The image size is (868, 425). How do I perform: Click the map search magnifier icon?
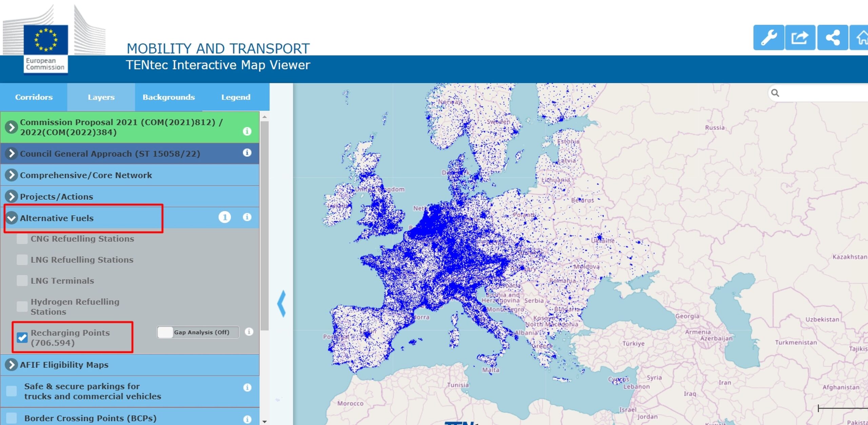click(x=775, y=93)
